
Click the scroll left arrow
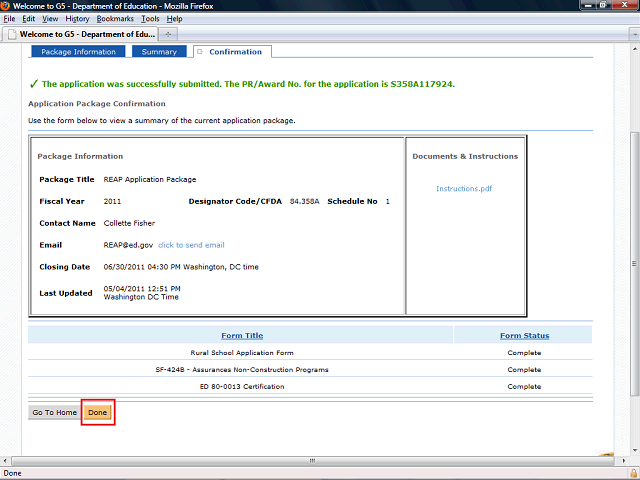coord(5,460)
